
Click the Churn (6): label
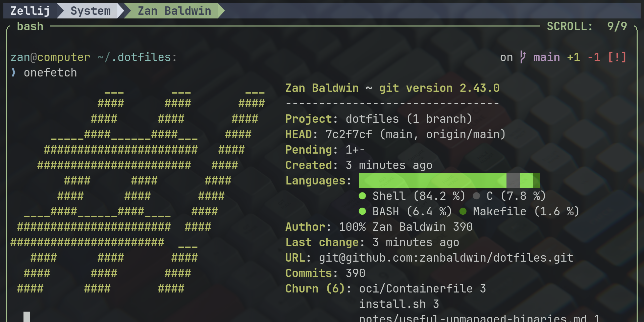318,288
